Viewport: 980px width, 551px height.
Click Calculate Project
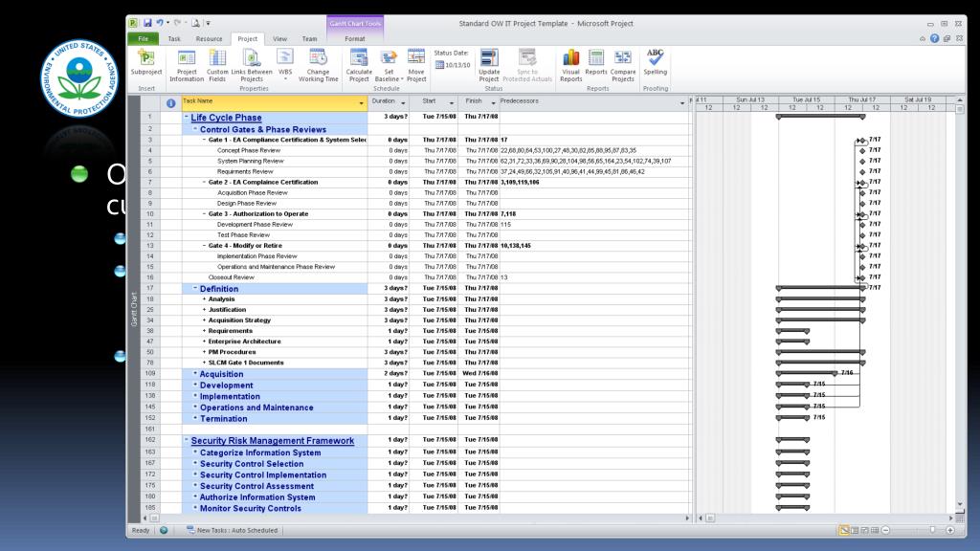tap(359, 66)
